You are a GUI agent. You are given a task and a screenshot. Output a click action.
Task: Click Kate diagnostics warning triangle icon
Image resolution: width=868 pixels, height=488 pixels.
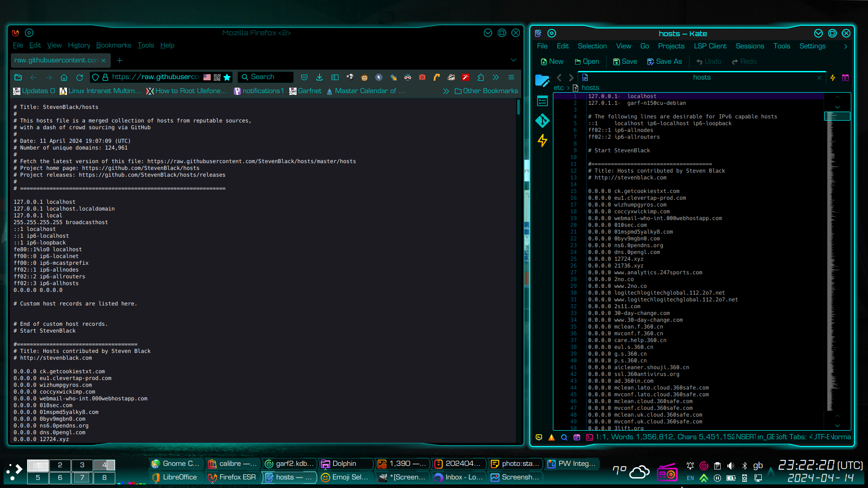coord(552,437)
